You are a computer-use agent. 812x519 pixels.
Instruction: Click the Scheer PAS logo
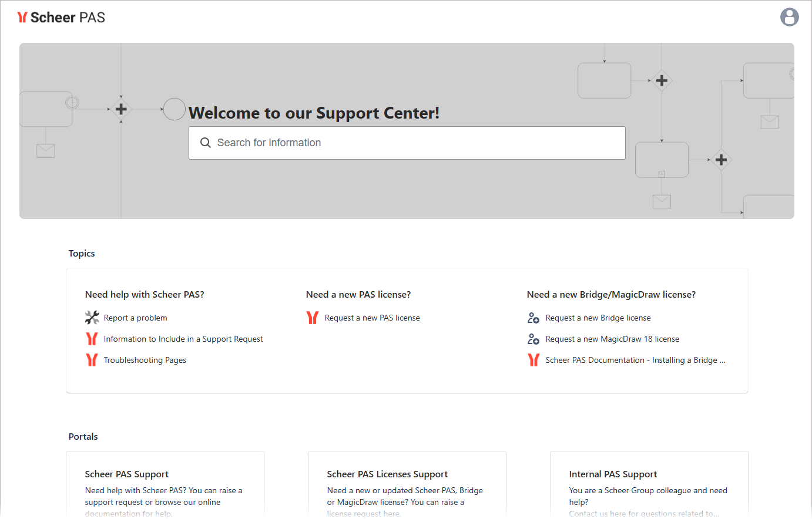[61, 18]
